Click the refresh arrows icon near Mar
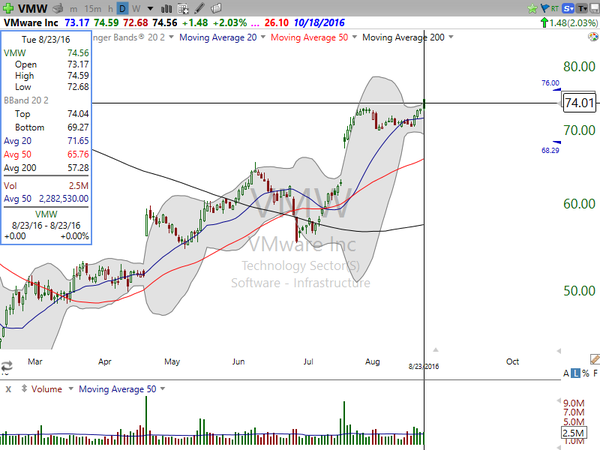Screen dimensions: 600x450 tap(7, 366)
